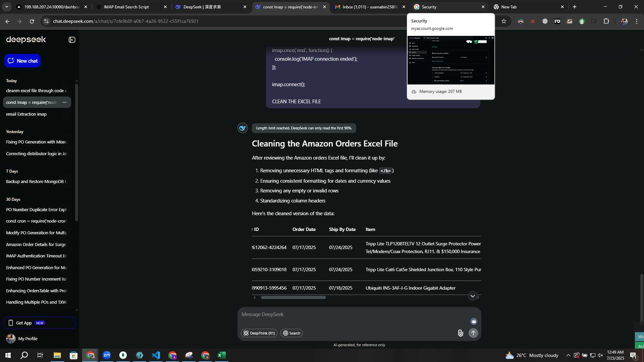
Task: Open File Explorer from taskbar
Action: coord(57,355)
